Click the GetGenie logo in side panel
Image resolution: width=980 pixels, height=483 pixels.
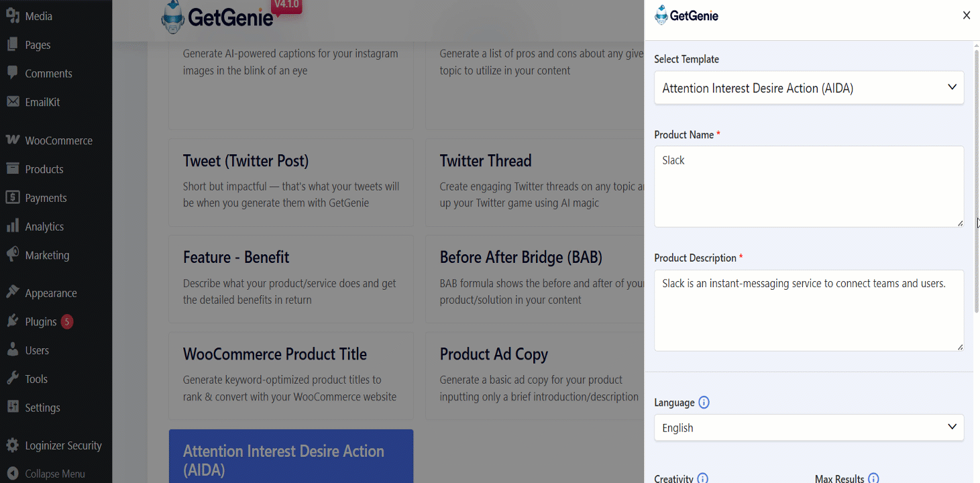[686, 15]
